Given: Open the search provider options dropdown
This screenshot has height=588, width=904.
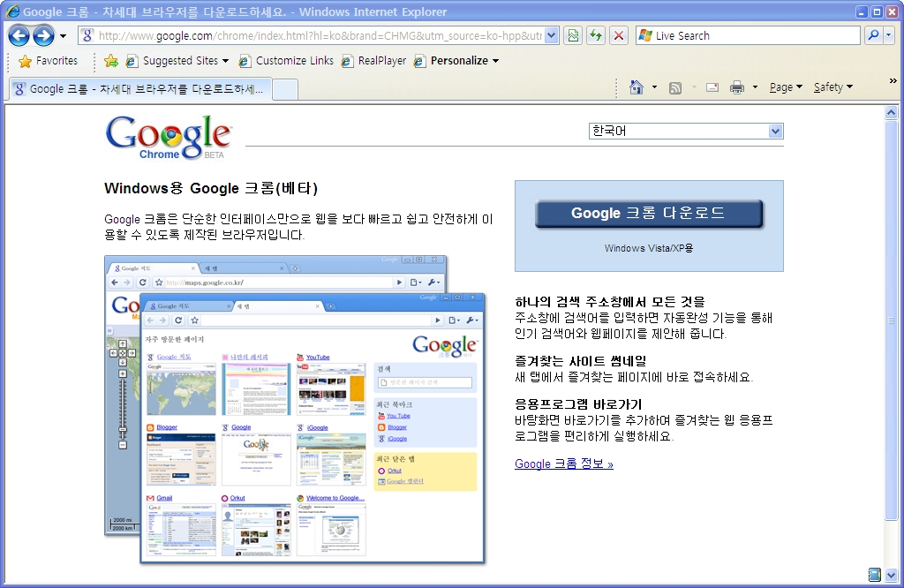Looking at the screenshot, I should point(889,35).
